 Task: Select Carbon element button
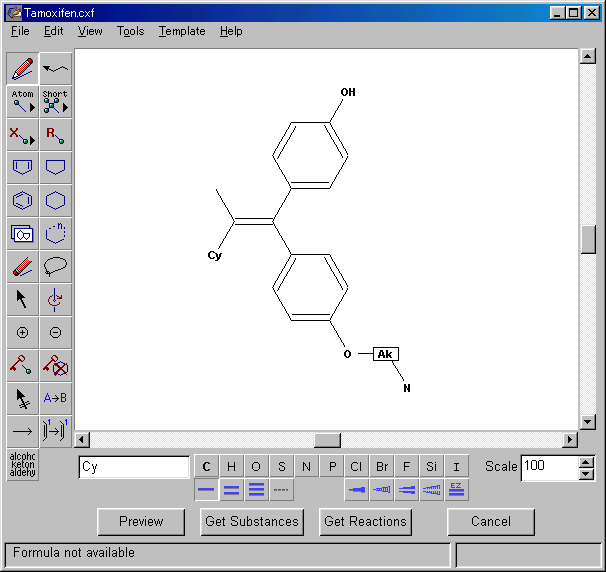tap(206, 466)
